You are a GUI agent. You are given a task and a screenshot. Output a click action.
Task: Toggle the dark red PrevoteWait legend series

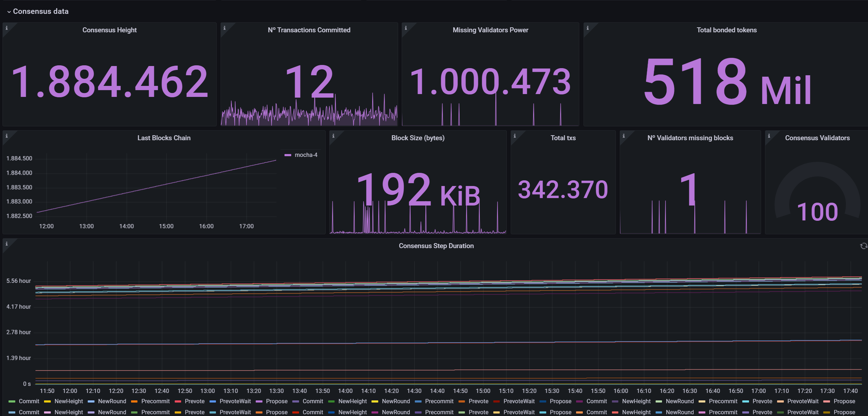(519, 401)
